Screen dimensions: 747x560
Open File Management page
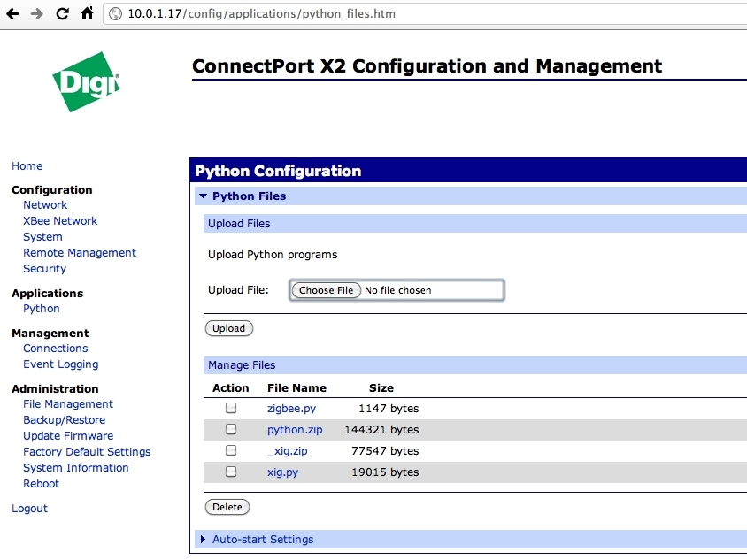[68, 404]
